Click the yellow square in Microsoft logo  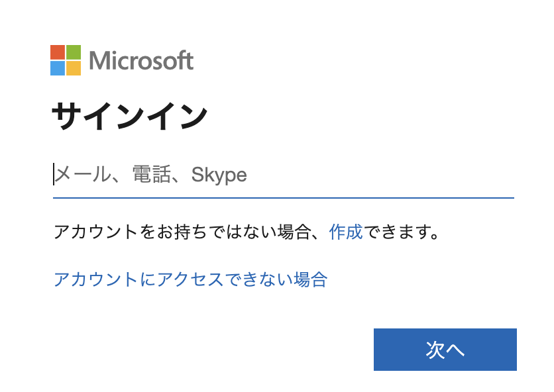pyautogui.click(x=74, y=68)
